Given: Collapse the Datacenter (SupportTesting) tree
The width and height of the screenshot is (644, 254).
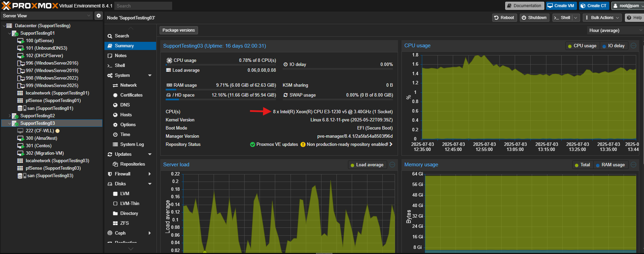Looking at the screenshot, I should [x=4, y=26].
